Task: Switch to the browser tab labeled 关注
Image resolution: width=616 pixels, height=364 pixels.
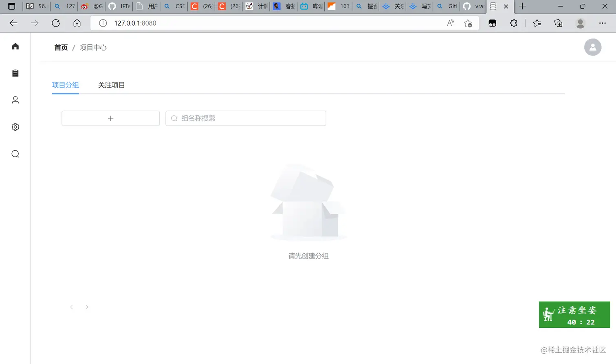Action: point(394,6)
